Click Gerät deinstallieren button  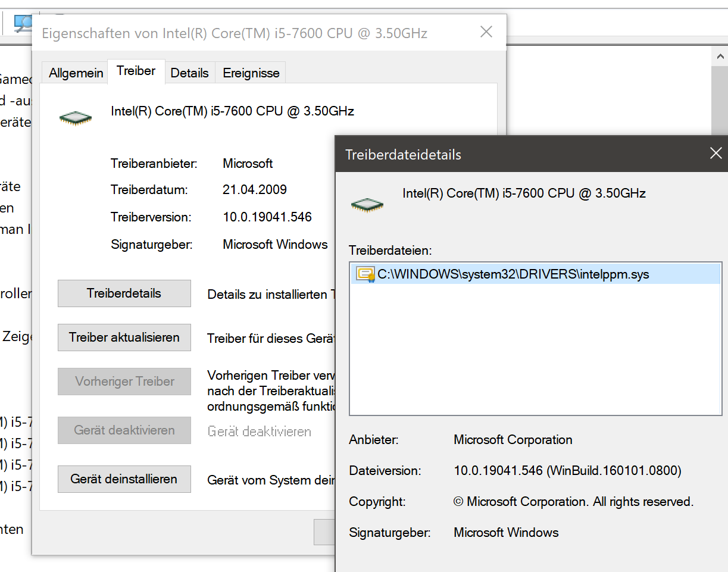click(x=124, y=479)
